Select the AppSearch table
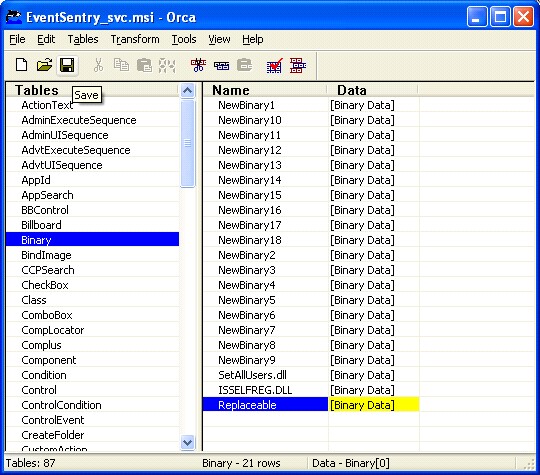 [47, 195]
